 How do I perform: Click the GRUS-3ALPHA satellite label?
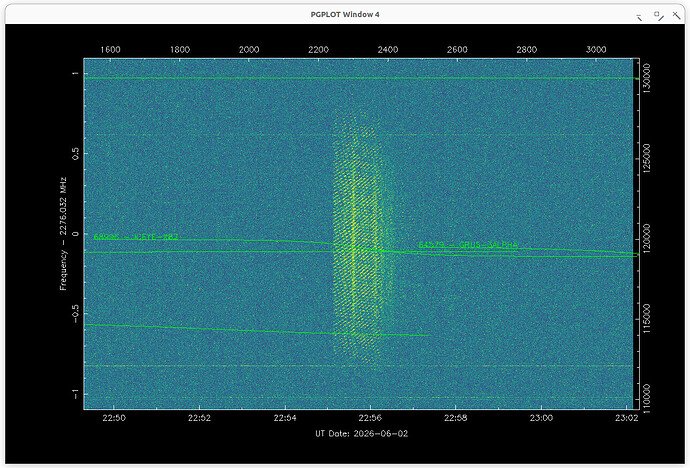pos(468,244)
